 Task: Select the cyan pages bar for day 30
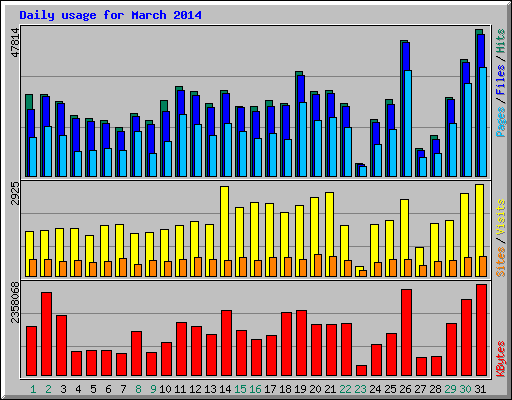(x=468, y=130)
